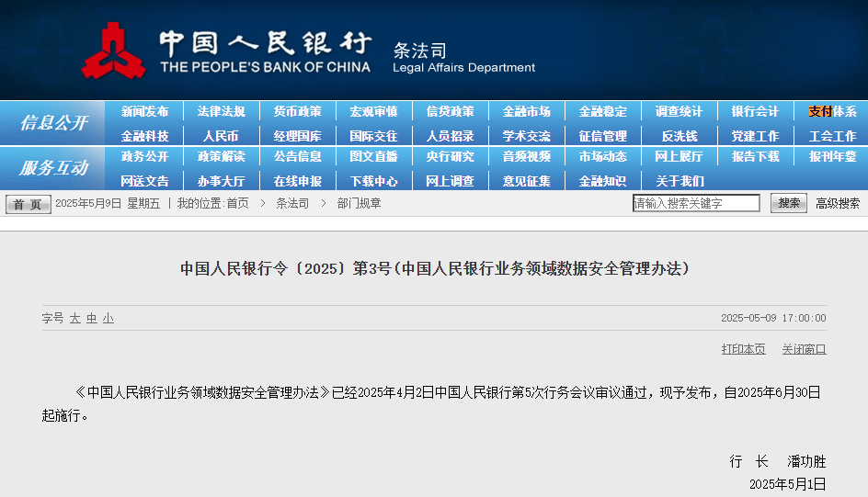Screen dimensions: 868x497
Task: Focus the search keyword input field
Action: (696, 203)
